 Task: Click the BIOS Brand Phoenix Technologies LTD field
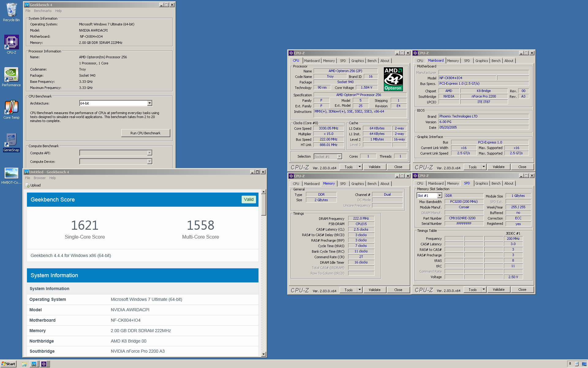point(484,117)
